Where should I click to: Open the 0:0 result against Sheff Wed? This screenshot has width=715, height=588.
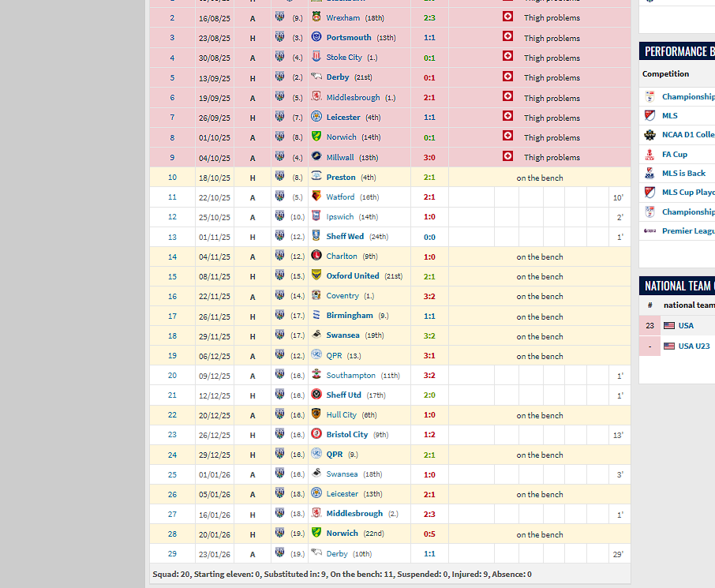[429, 237]
